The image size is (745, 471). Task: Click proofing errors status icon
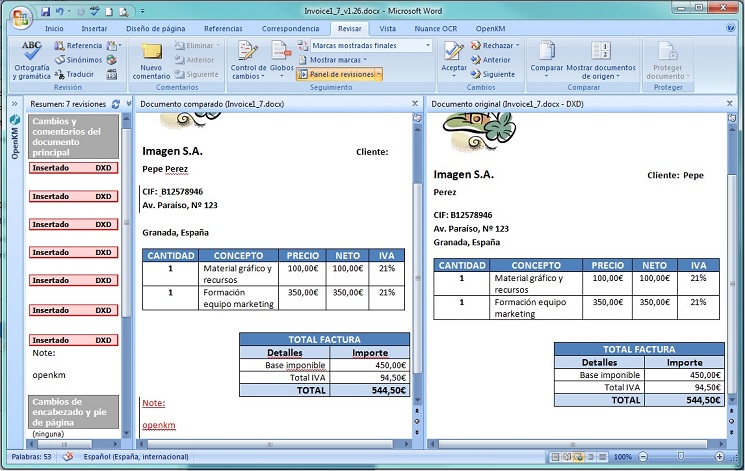tap(68, 457)
